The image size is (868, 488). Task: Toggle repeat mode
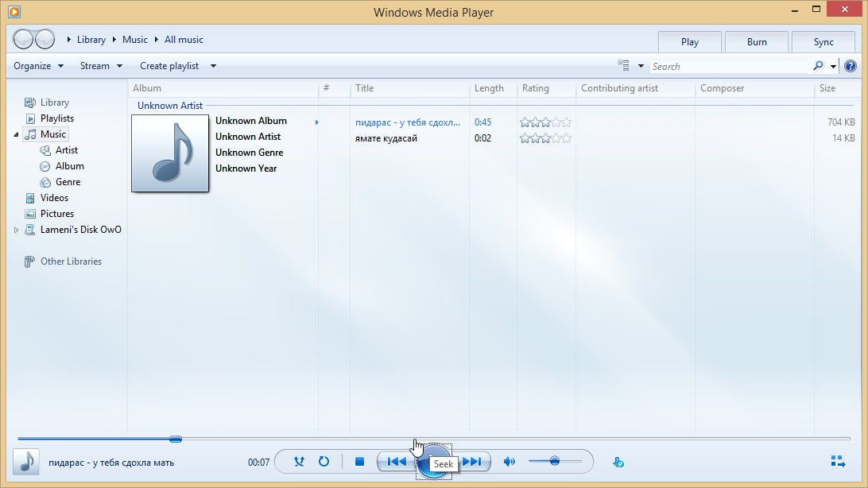point(324,462)
